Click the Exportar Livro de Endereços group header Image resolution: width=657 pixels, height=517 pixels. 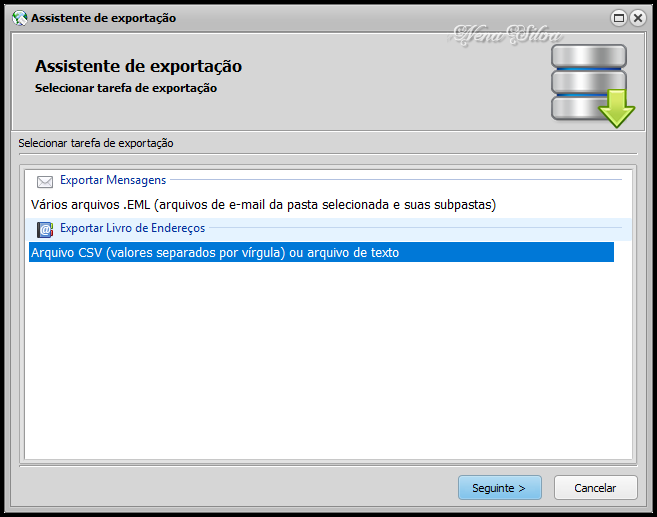(132, 228)
